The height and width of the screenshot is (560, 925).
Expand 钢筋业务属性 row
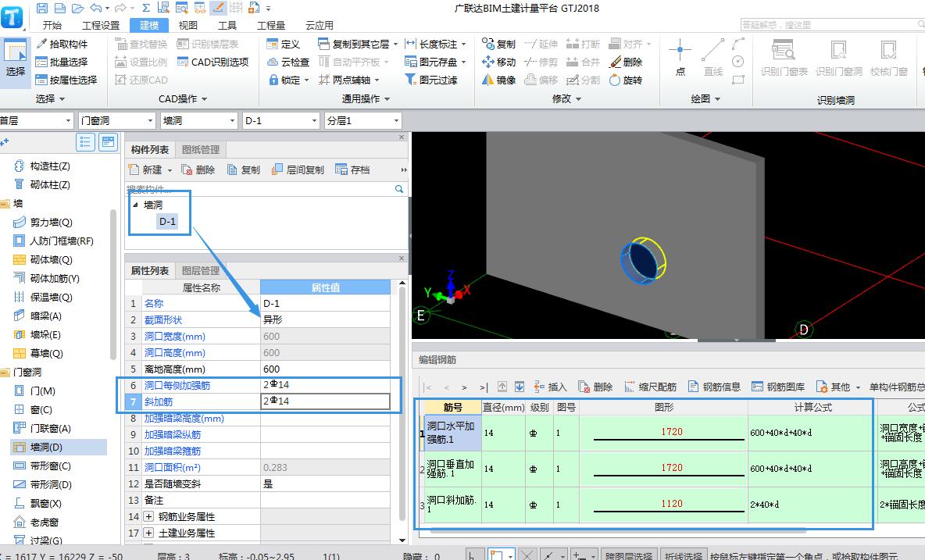pos(148,516)
